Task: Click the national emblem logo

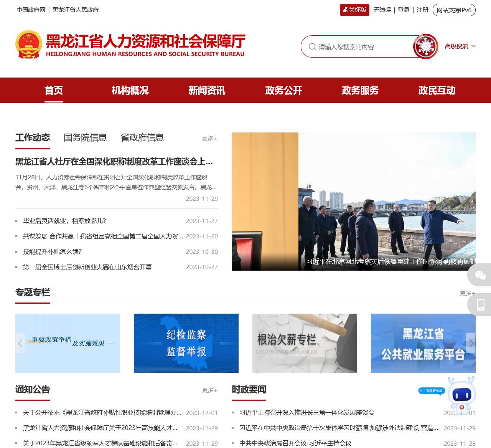Action: pos(28,45)
